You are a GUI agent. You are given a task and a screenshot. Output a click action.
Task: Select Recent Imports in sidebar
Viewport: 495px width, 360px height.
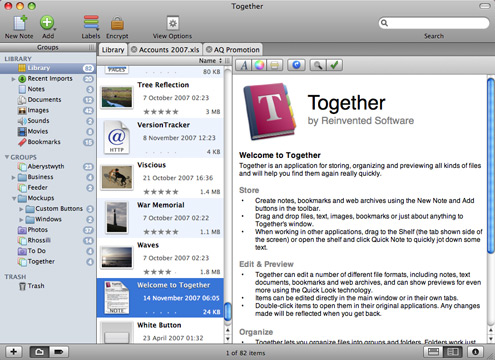click(x=50, y=79)
